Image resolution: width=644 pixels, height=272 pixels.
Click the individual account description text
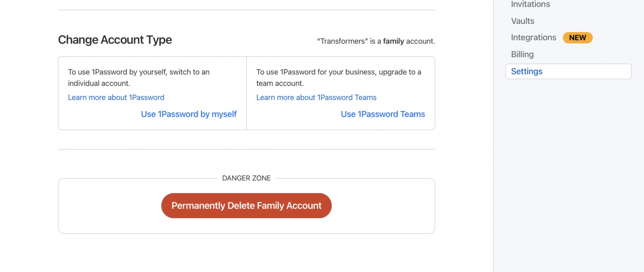click(x=139, y=78)
